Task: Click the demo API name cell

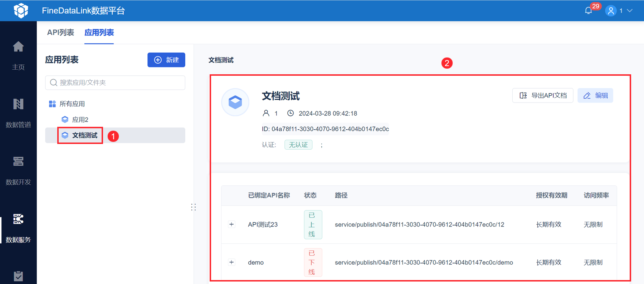Action: tap(256, 263)
